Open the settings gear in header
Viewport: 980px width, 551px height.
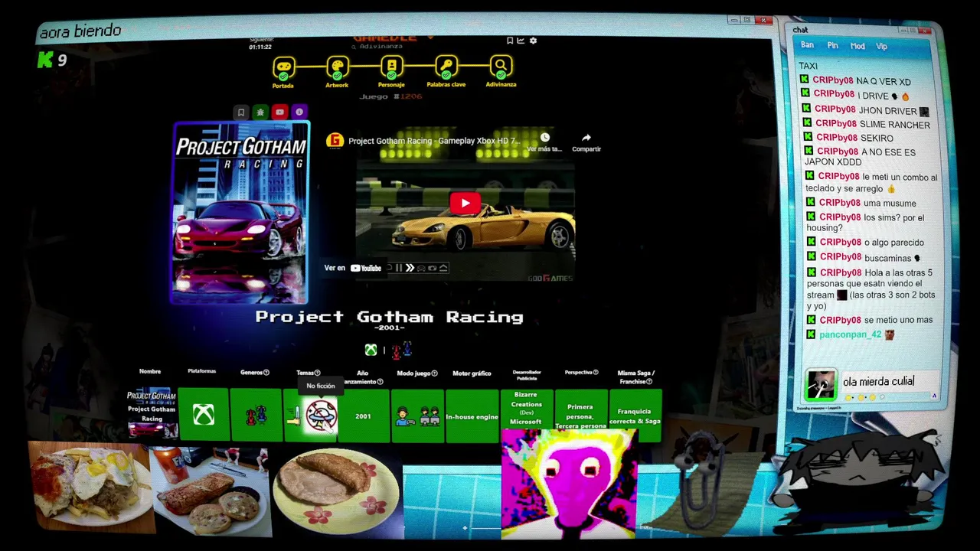[x=533, y=41]
